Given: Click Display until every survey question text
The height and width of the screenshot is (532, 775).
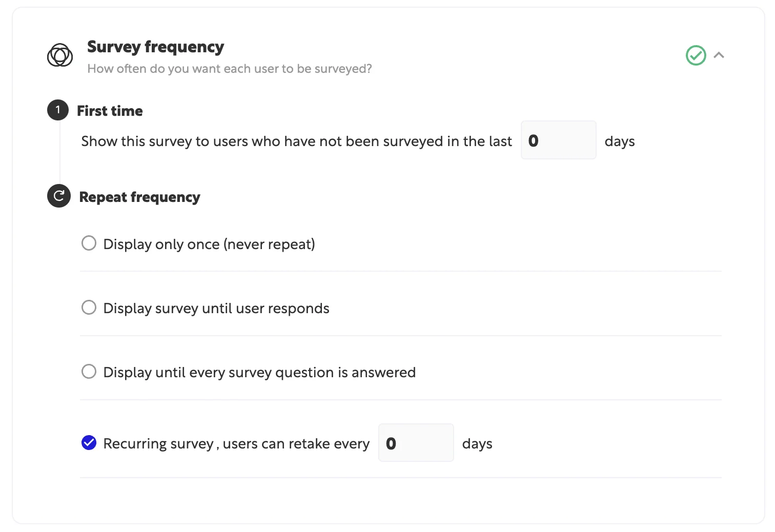Looking at the screenshot, I should [x=259, y=372].
